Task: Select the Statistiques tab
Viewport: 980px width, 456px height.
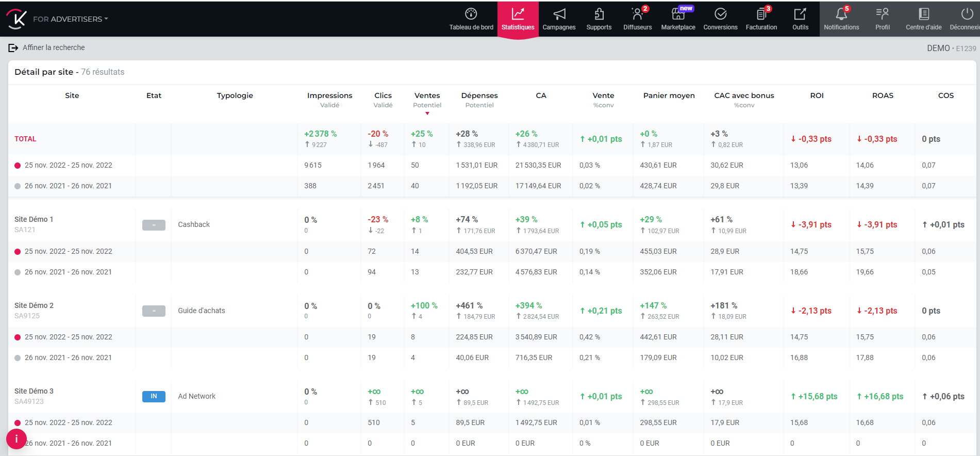Action: (x=518, y=19)
